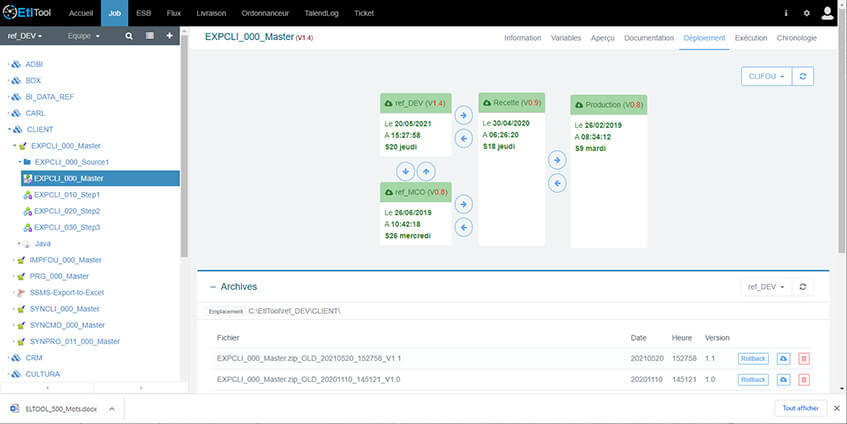
Task: Open the user profile icon
Action: click(x=827, y=13)
